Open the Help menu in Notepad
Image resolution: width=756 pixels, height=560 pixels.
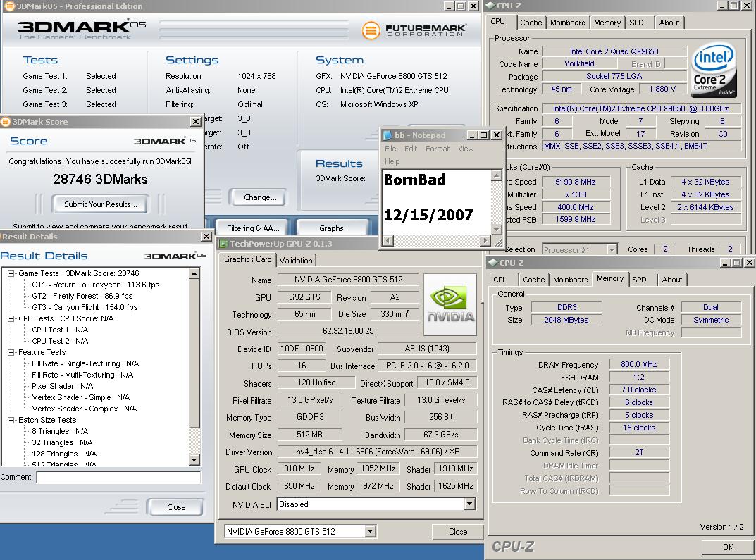[392, 161]
